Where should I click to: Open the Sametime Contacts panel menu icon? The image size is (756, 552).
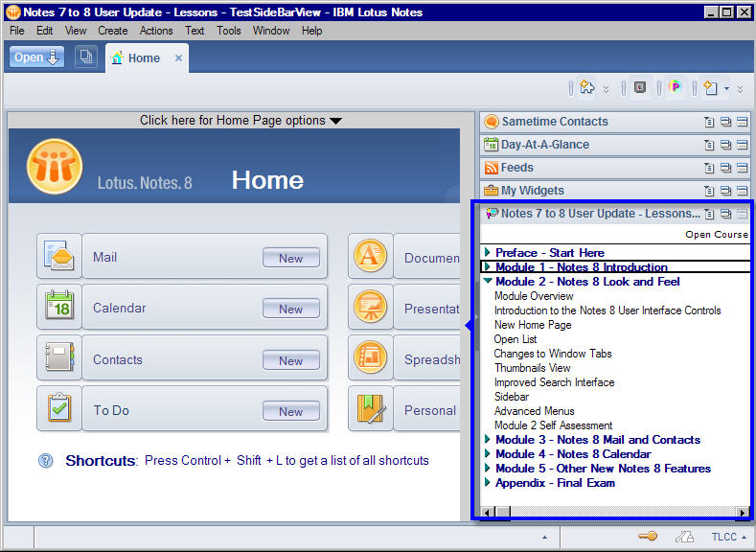(709, 122)
